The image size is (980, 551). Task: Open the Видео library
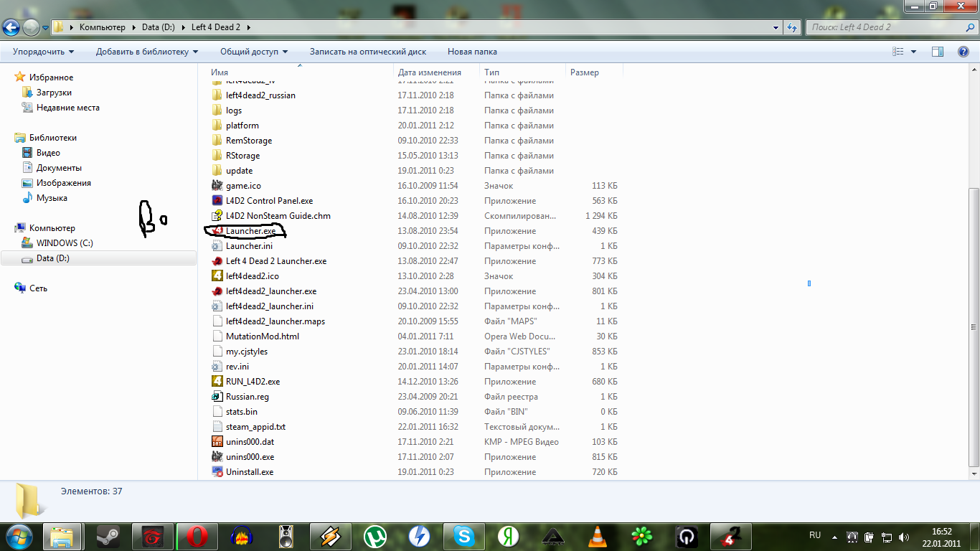click(48, 153)
